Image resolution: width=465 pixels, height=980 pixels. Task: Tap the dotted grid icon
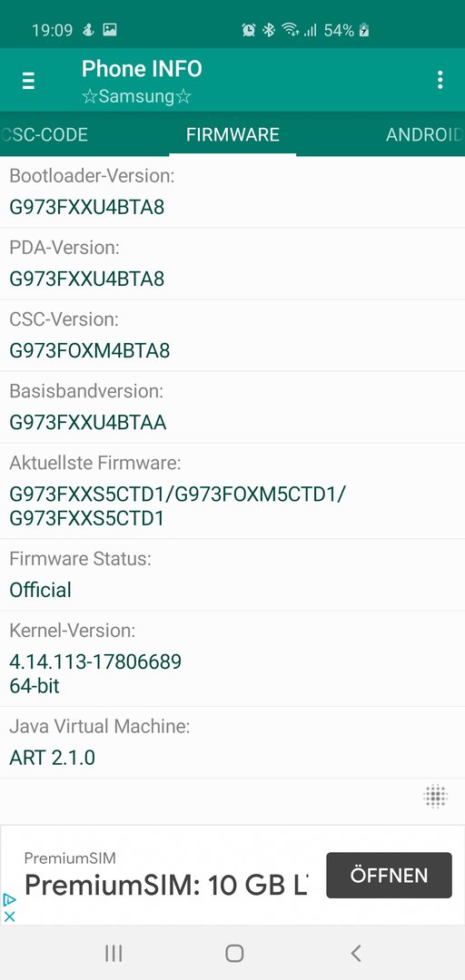pos(435,797)
